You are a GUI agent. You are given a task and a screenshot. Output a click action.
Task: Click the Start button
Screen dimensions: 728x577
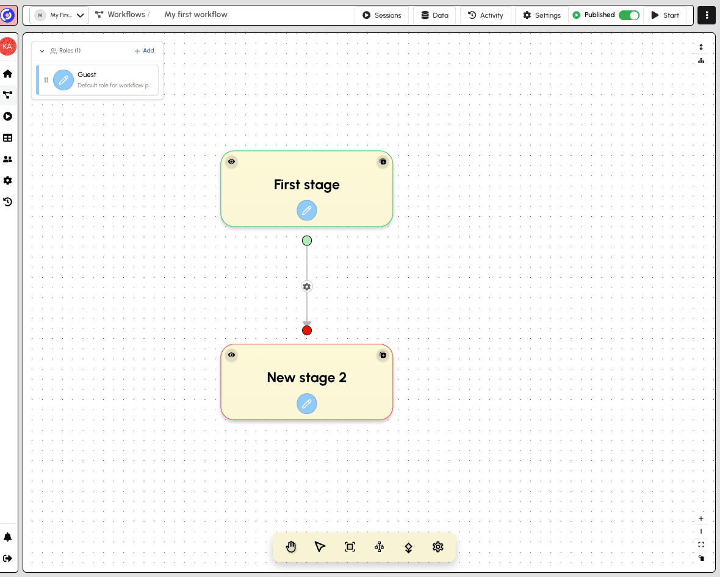pyautogui.click(x=666, y=15)
